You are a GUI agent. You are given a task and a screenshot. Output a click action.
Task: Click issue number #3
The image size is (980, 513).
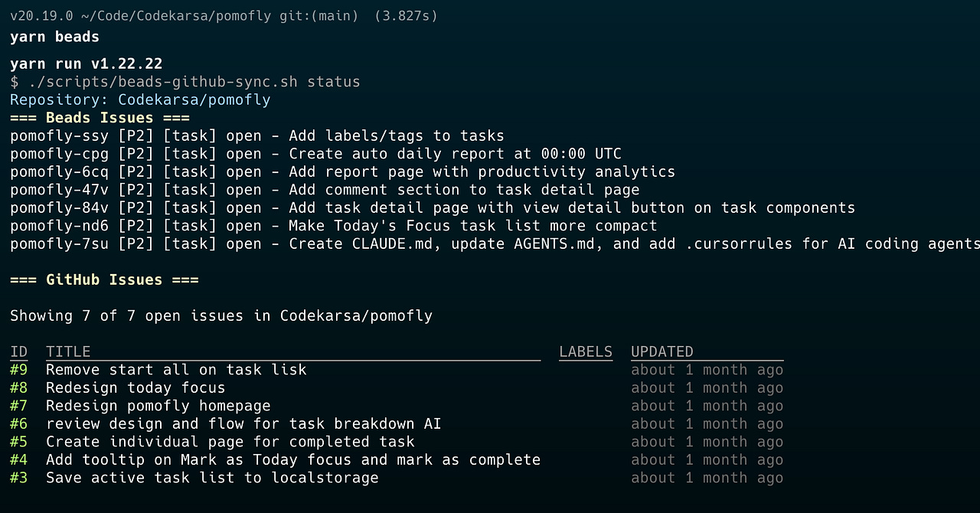(18, 478)
